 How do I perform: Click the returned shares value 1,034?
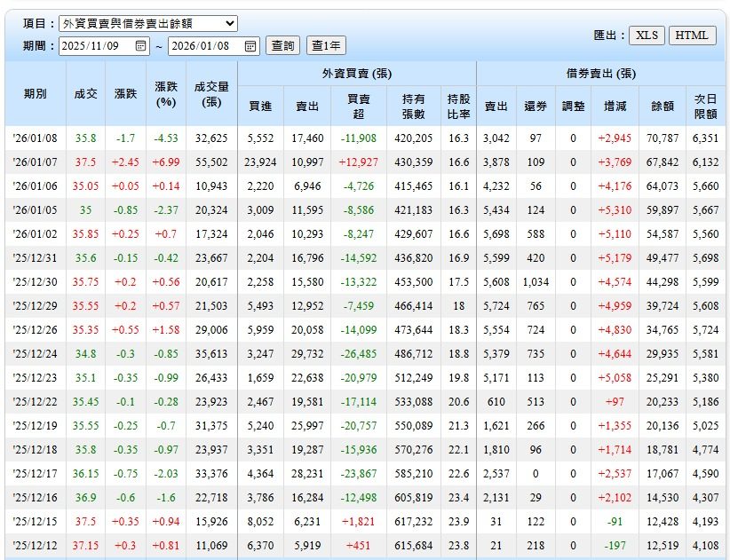click(536, 282)
